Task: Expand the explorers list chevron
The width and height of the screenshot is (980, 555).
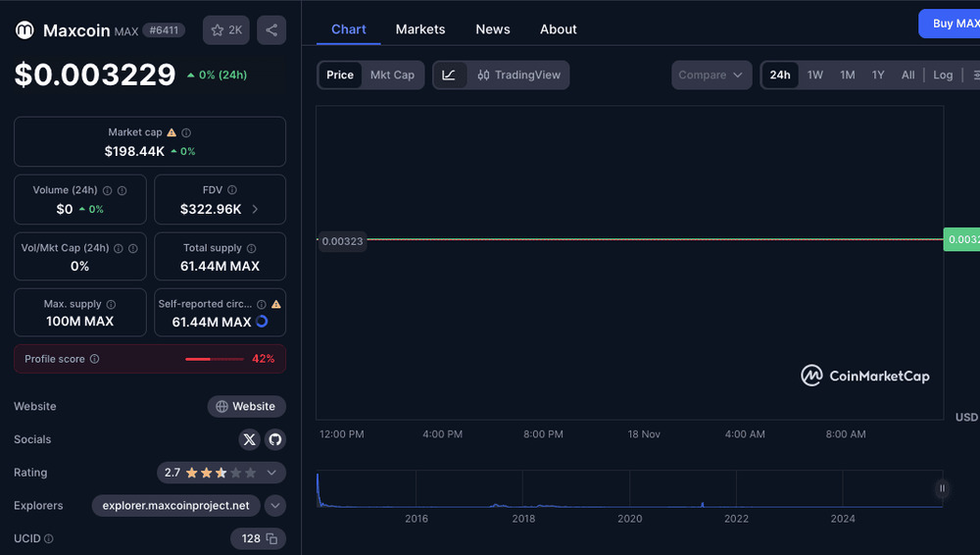Action: point(275,506)
